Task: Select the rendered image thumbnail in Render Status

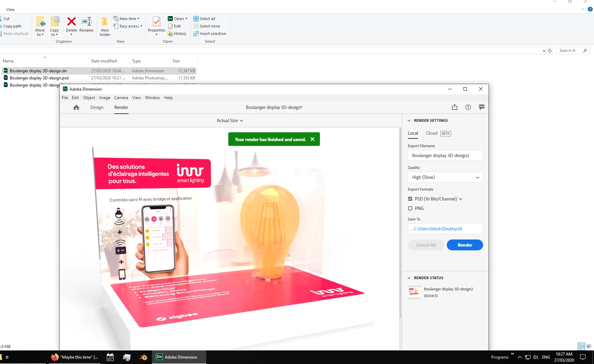Action: (x=414, y=292)
